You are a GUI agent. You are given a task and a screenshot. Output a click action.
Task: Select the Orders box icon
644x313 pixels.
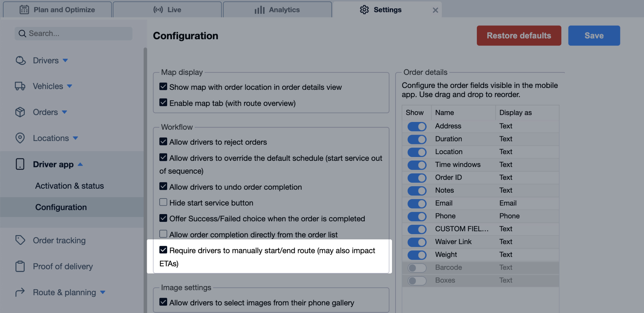click(x=20, y=112)
